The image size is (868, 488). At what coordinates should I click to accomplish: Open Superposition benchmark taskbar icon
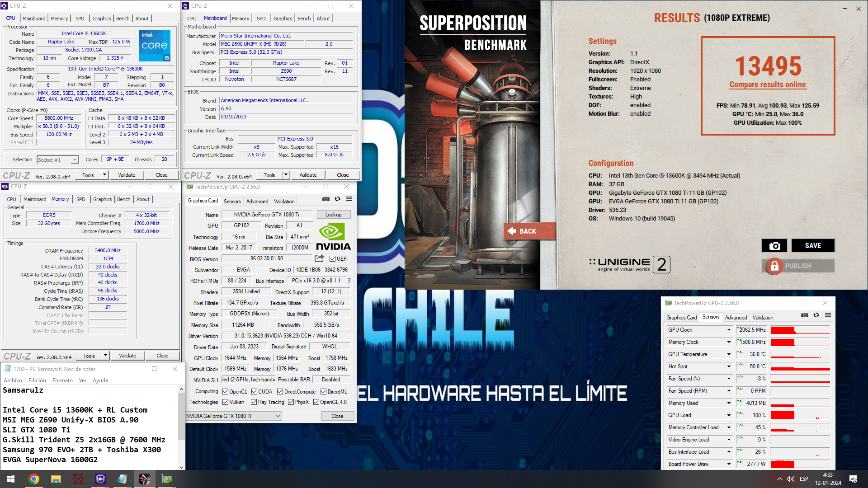(144, 479)
